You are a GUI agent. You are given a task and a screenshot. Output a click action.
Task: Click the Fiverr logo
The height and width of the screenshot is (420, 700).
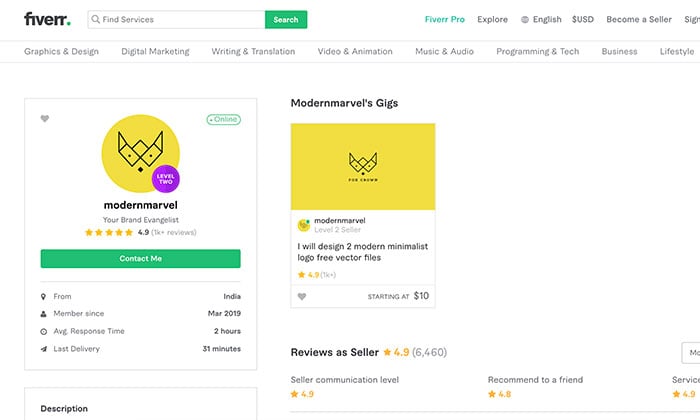(47, 19)
